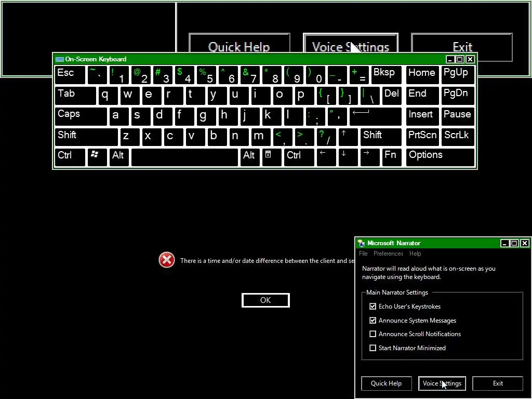Click the PrtScn key
The width and height of the screenshot is (532, 399).
422,137
